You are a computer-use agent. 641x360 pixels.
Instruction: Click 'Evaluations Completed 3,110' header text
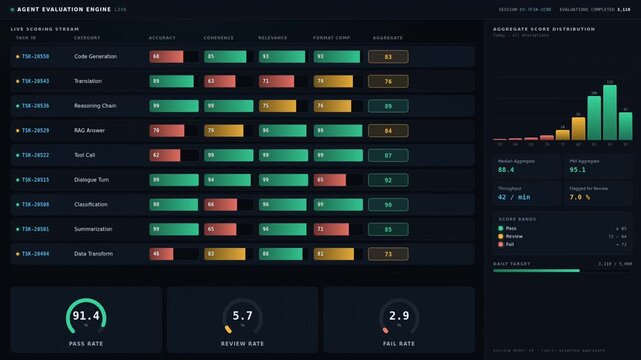pyautogui.click(x=595, y=9)
